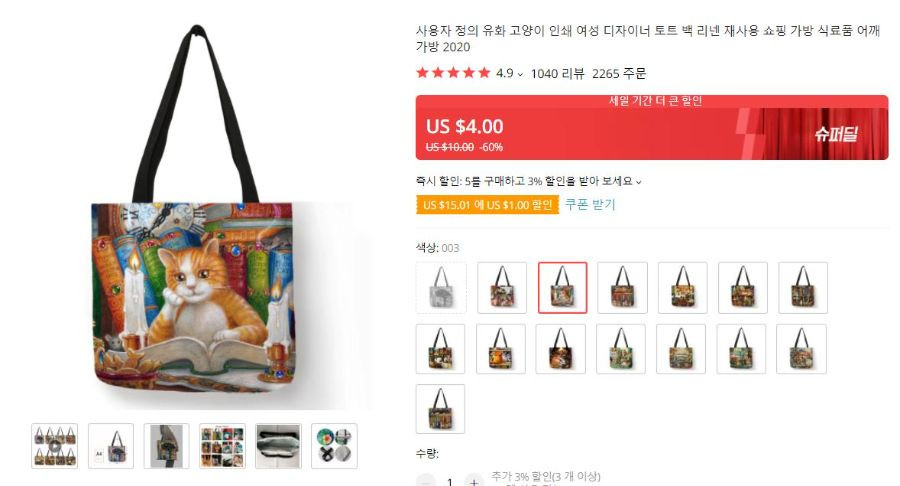Screen dimensions: 900x486
Task: Select the grayed-out first color swatch
Action: 441,288
